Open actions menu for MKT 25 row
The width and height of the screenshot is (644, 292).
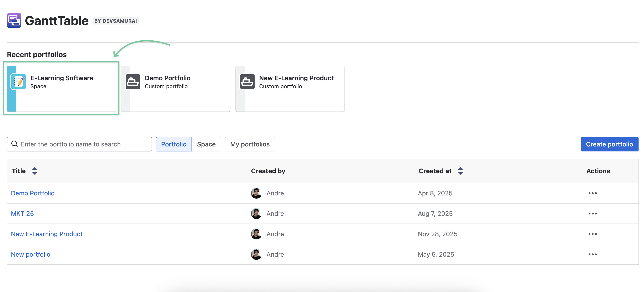click(x=592, y=214)
